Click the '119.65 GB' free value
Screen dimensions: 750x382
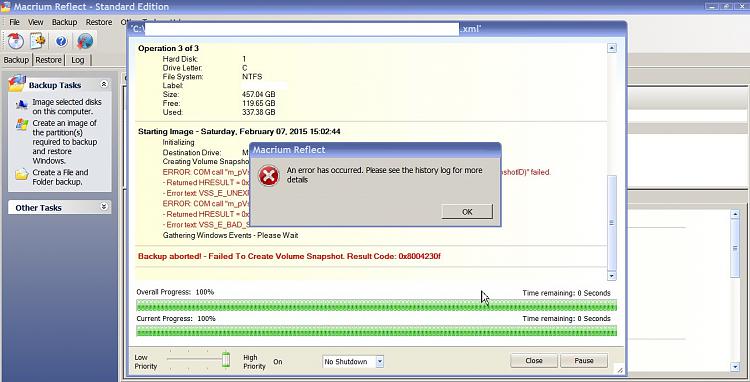pos(259,103)
